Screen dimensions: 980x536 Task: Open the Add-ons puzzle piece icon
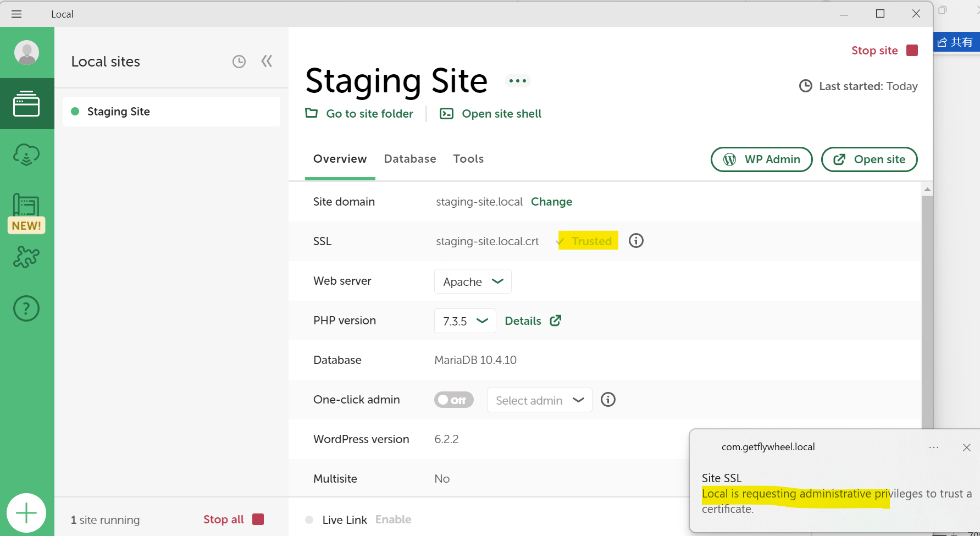26,257
